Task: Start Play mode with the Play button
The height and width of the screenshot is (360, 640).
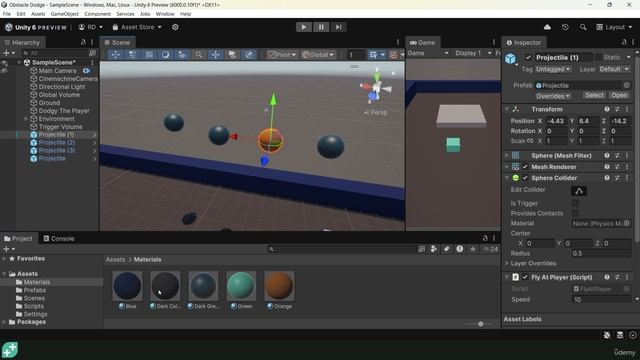Action: pyautogui.click(x=303, y=27)
